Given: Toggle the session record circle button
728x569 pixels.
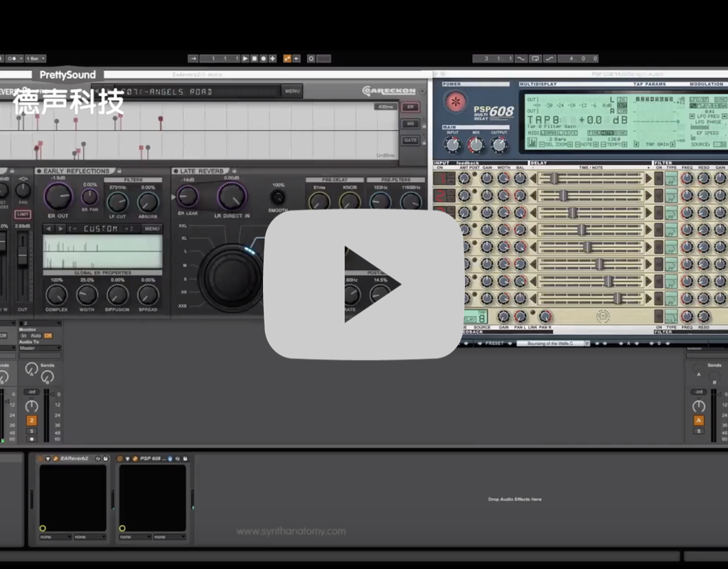Looking at the screenshot, I should pyautogui.click(x=311, y=58).
